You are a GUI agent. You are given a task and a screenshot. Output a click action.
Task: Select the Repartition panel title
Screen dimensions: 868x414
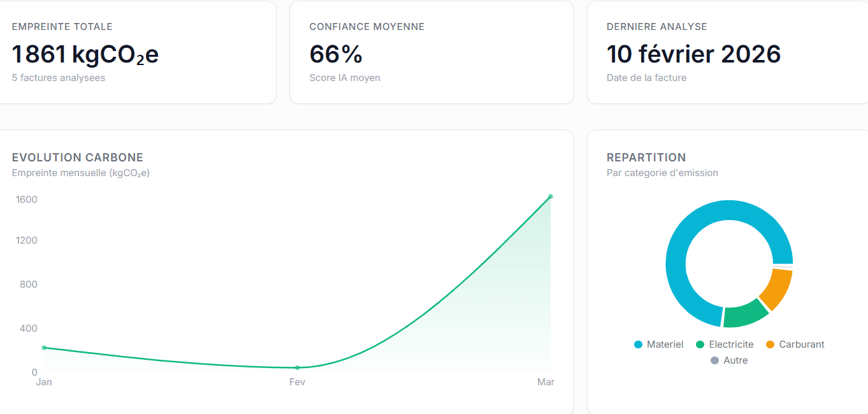point(646,157)
